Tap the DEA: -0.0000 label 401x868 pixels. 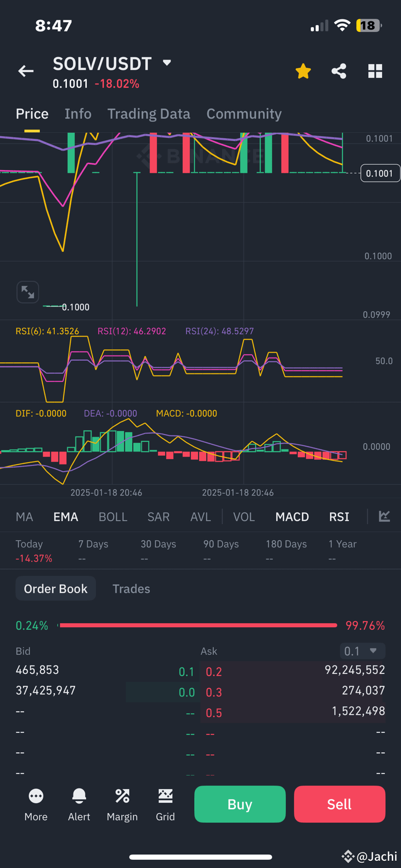(x=110, y=414)
